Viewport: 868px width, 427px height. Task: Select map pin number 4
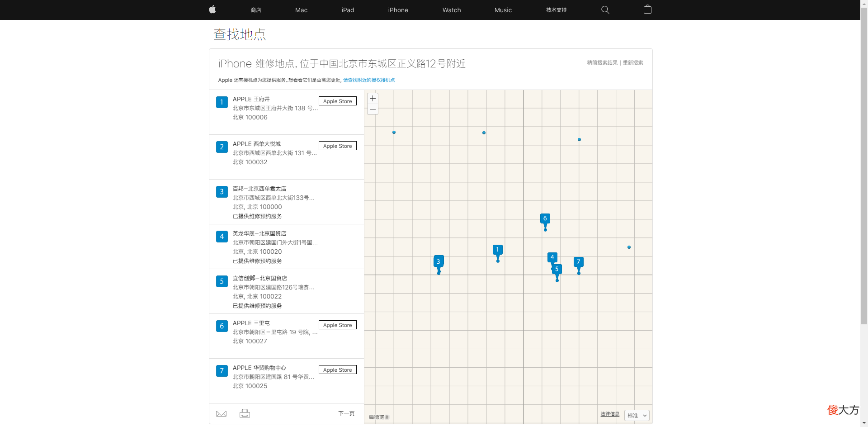(x=552, y=257)
